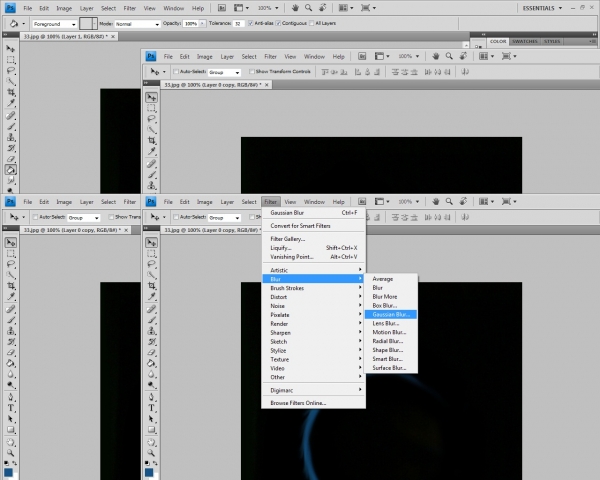Click foreground color swatch in bottom-left toolbox

[8, 473]
